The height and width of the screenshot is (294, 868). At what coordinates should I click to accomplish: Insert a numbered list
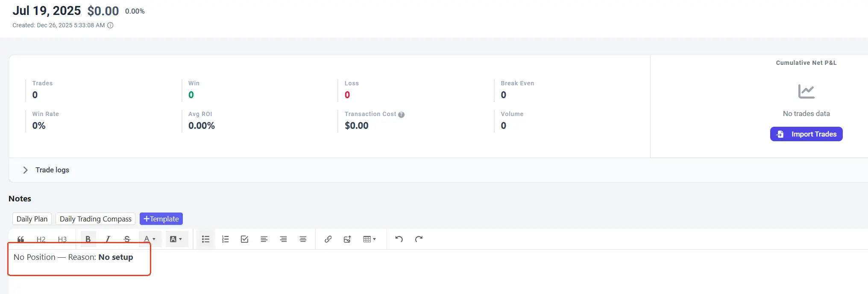(225, 239)
